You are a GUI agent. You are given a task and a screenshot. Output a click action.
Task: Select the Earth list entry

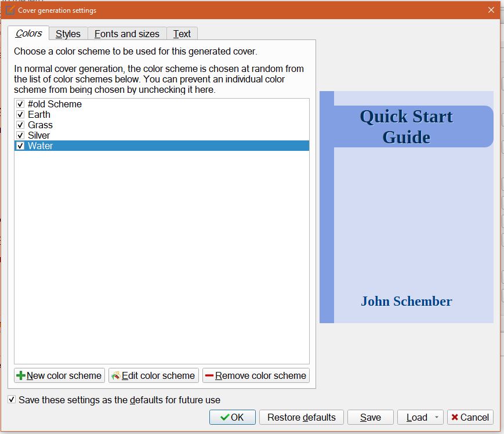162,114
